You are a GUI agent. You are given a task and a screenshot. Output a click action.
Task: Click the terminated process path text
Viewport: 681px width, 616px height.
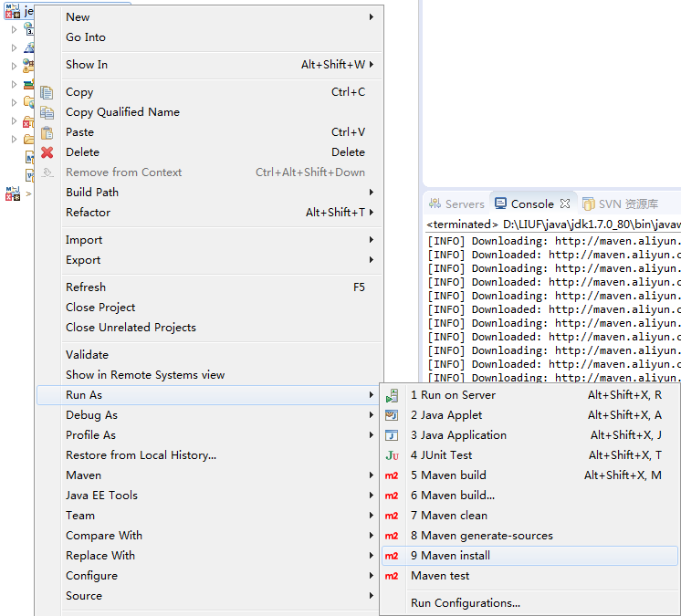click(553, 224)
